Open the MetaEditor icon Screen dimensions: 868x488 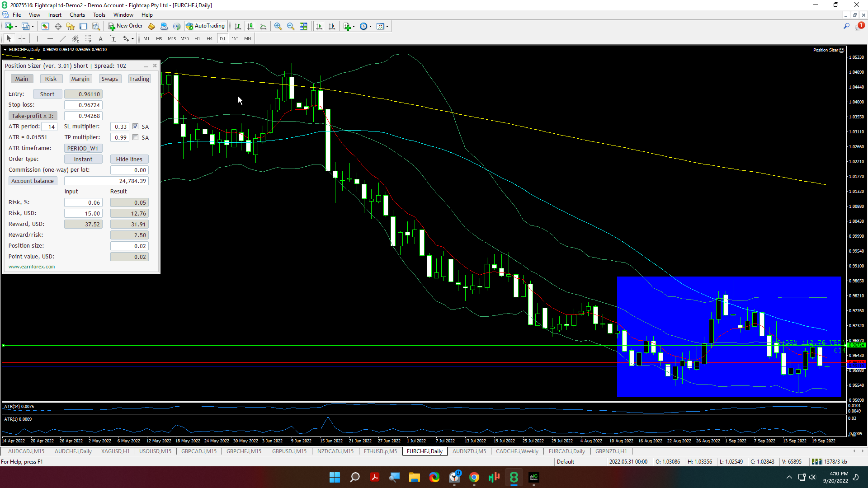tap(151, 26)
